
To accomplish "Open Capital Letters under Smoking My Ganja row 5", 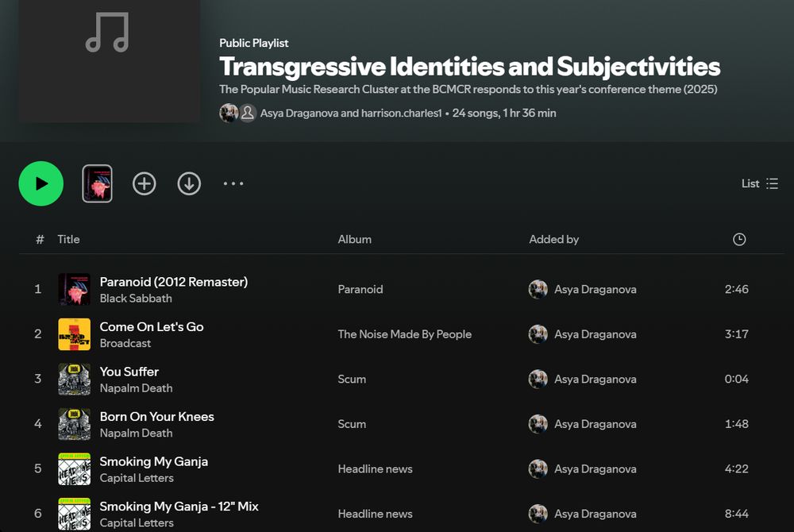I will click(137, 478).
